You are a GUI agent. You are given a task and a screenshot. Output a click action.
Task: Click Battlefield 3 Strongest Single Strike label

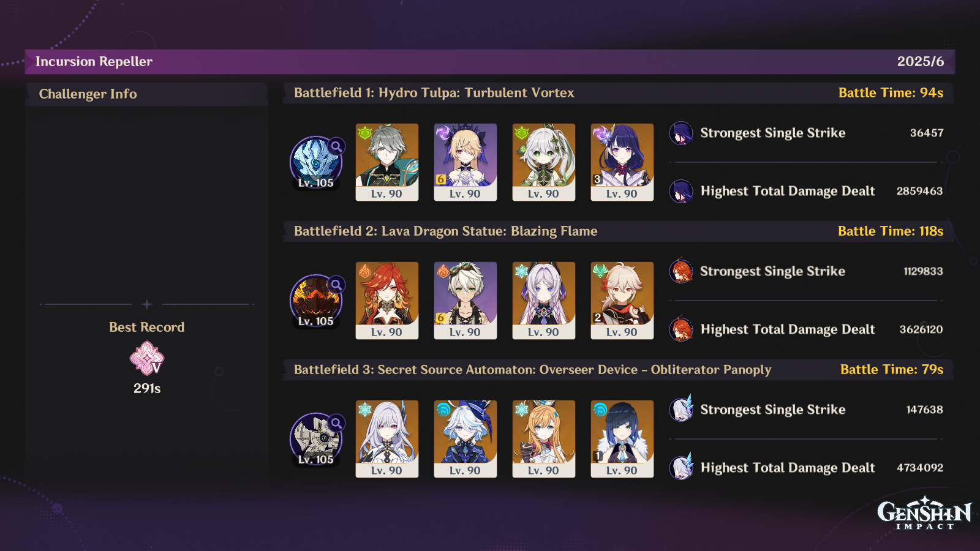point(773,410)
